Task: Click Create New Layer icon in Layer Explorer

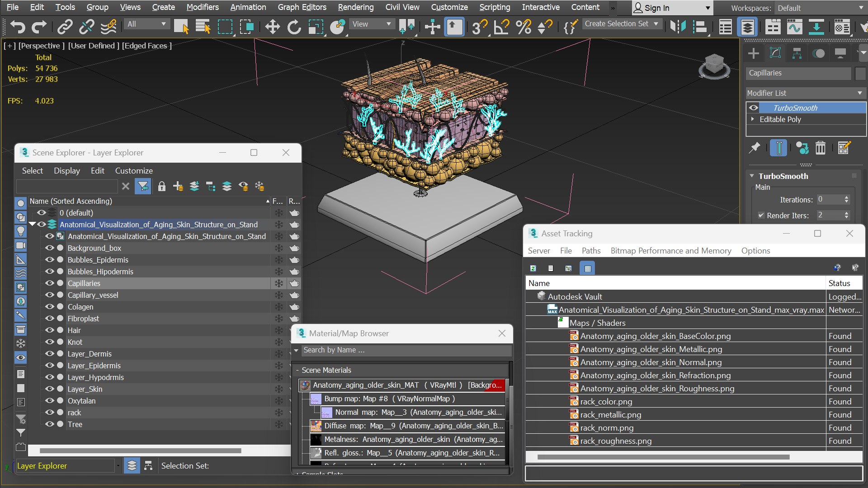Action: pos(178,186)
